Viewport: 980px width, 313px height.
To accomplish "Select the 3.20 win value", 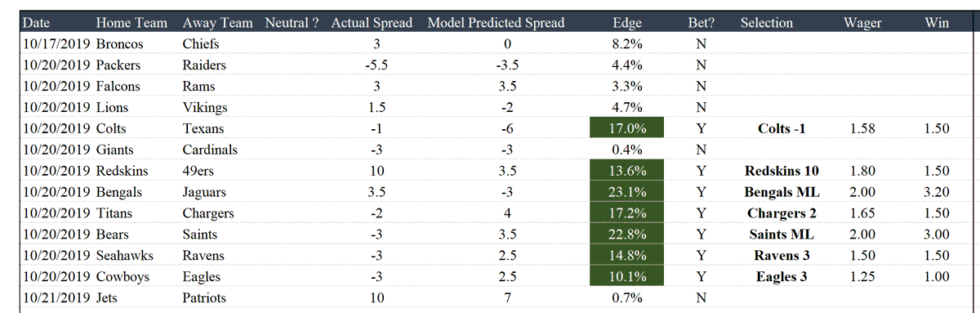I will click(x=937, y=192).
